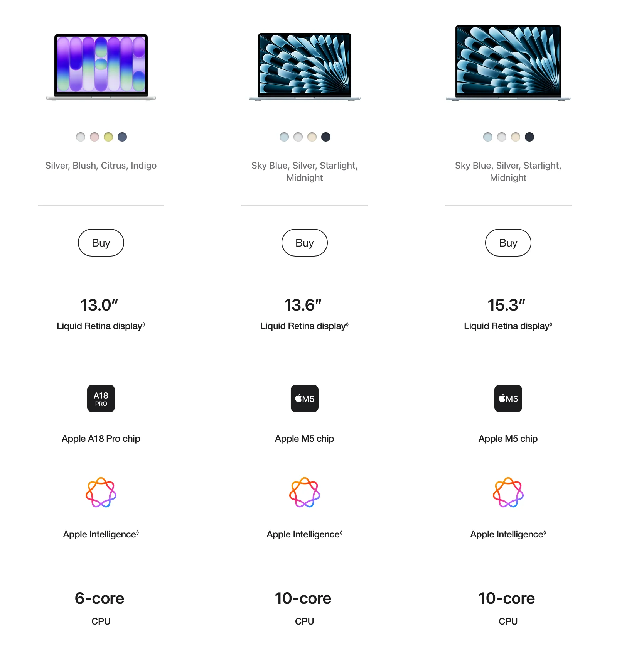
Task: Click the M5 chip icon for 13.6" model
Action: coord(305,399)
